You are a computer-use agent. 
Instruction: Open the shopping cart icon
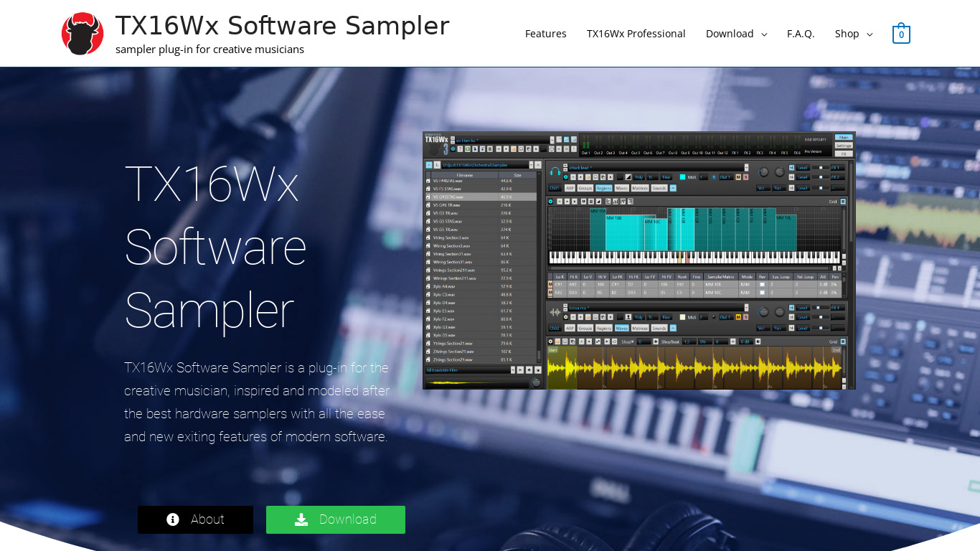[901, 34]
